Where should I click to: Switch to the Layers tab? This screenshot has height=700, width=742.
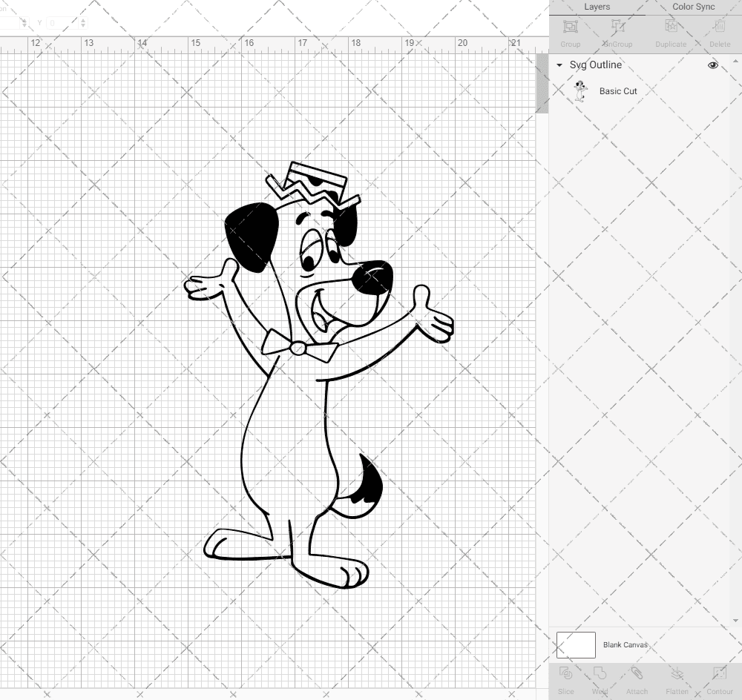pyautogui.click(x=597, y=7)
